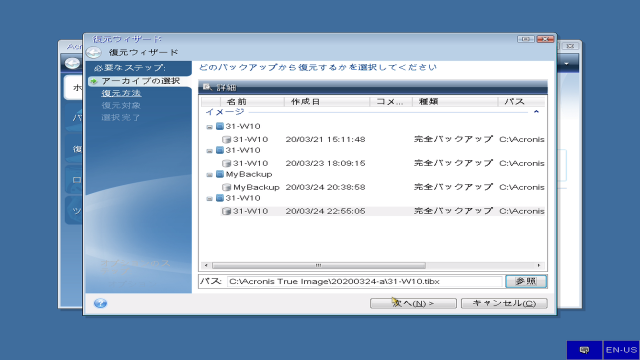Screen dimensions: 640x360
Task: Collapse the last 31-W10 tree group
Action: tap(209, 199)
